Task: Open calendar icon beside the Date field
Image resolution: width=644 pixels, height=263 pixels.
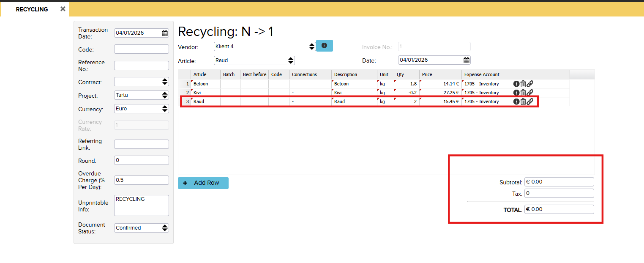Action: [466, 60]
